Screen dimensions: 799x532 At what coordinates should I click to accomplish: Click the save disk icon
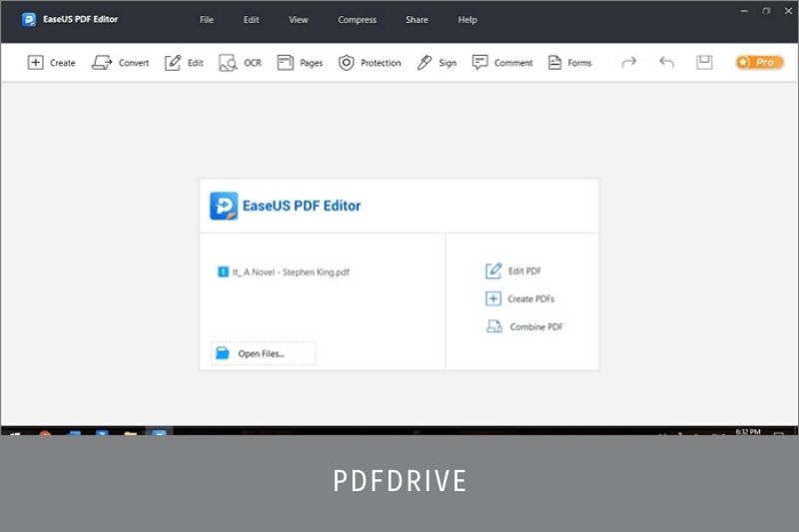pyautogui.click(x=704, y=62)
